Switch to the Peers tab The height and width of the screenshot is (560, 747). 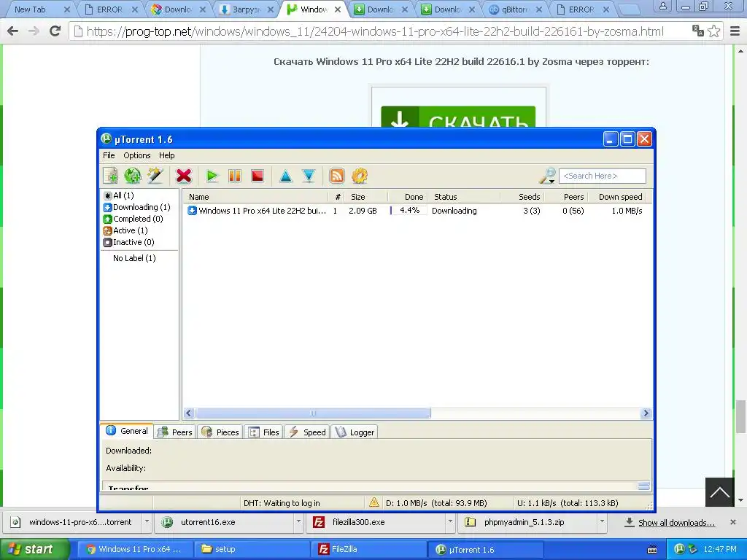175,432
